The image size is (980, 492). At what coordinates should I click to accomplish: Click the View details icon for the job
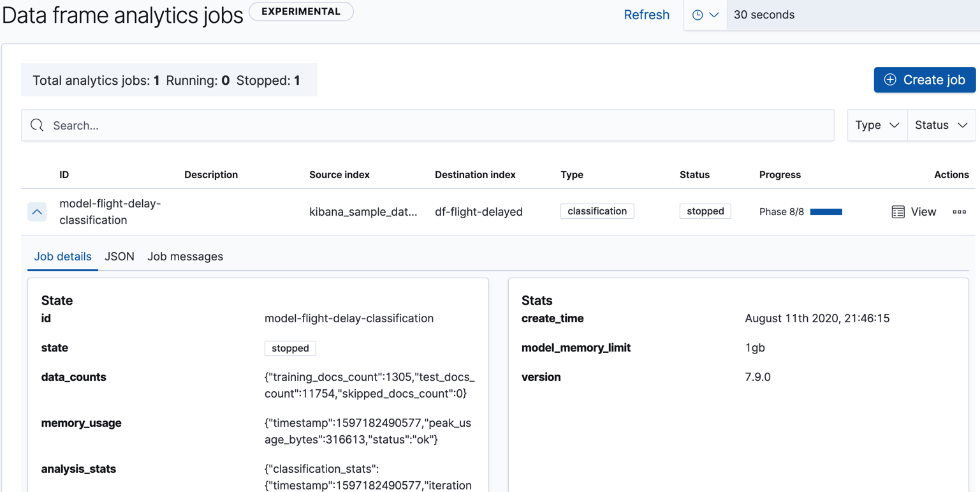[x=898, y=211]
